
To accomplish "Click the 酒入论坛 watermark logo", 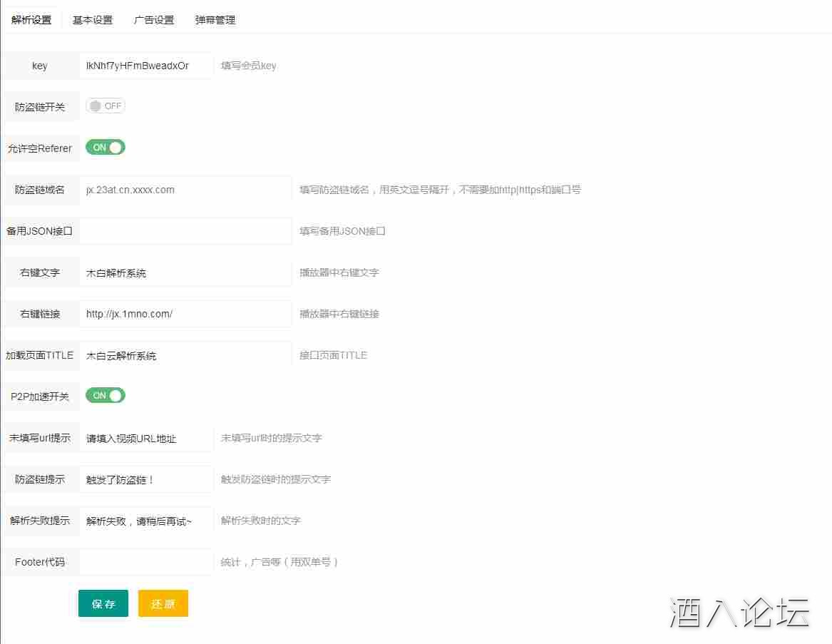I will pos(739,612).
